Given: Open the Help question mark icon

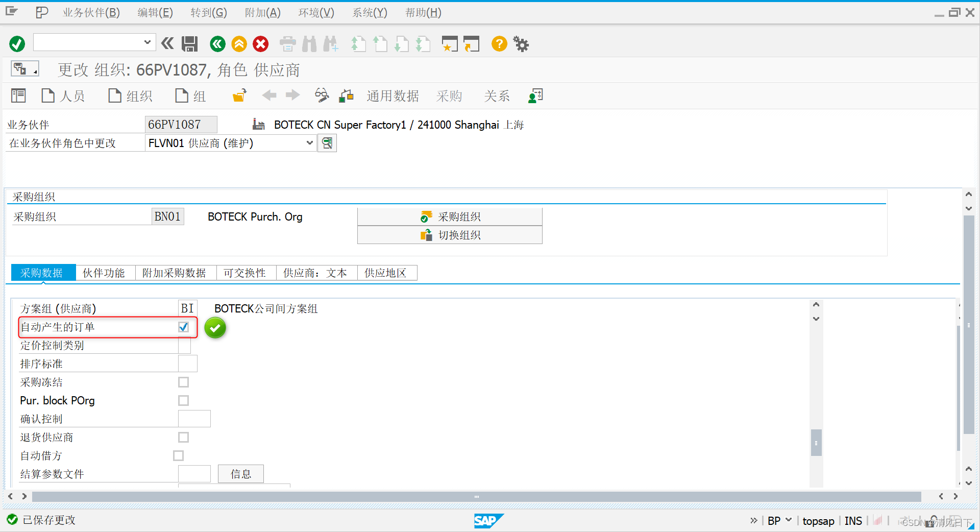Looking at the screenshot, I should click(x=499, y=44).
